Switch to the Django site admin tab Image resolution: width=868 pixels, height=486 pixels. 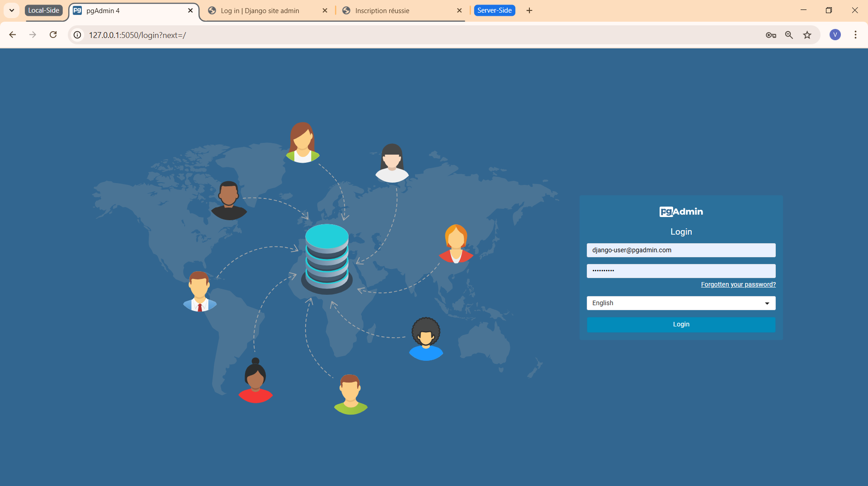coord(259,10)
